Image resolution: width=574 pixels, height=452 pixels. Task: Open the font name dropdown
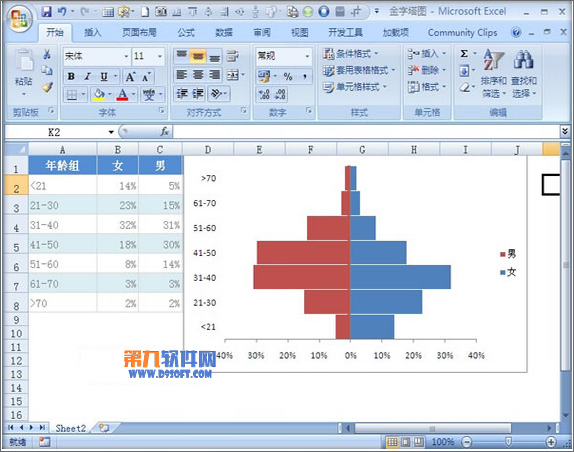click(126, 56)
